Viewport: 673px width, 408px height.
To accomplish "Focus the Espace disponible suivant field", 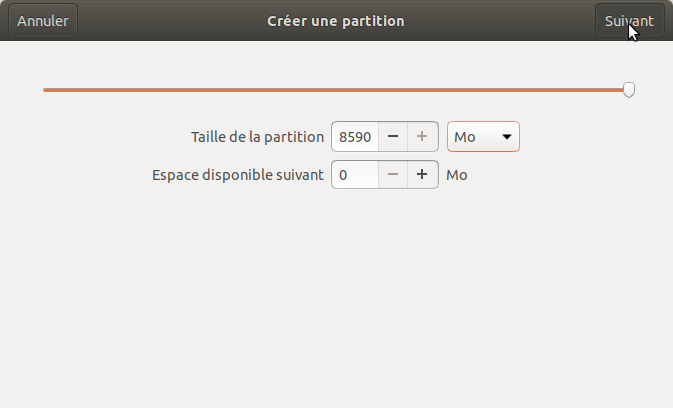I will 355,175.
